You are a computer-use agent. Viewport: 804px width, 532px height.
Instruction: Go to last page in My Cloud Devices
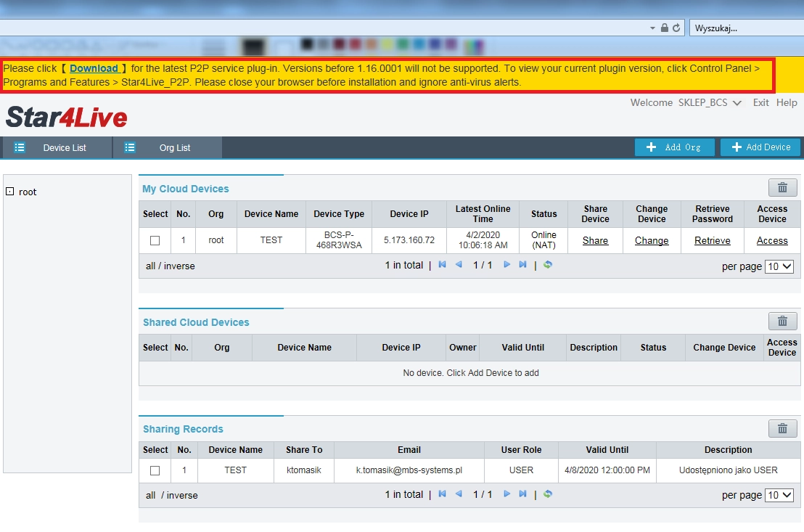pyautogui.click(x=522, y=265)
